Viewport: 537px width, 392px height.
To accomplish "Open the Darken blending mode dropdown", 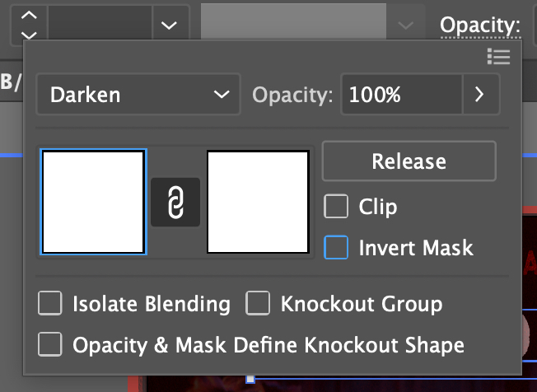I will [138, 95].
